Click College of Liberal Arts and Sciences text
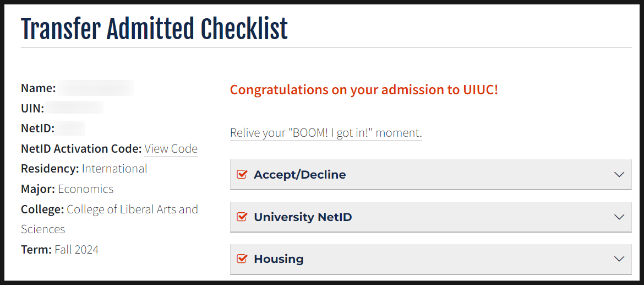The height and width of the screenshot is (285, 644). [x=132, y=209]
